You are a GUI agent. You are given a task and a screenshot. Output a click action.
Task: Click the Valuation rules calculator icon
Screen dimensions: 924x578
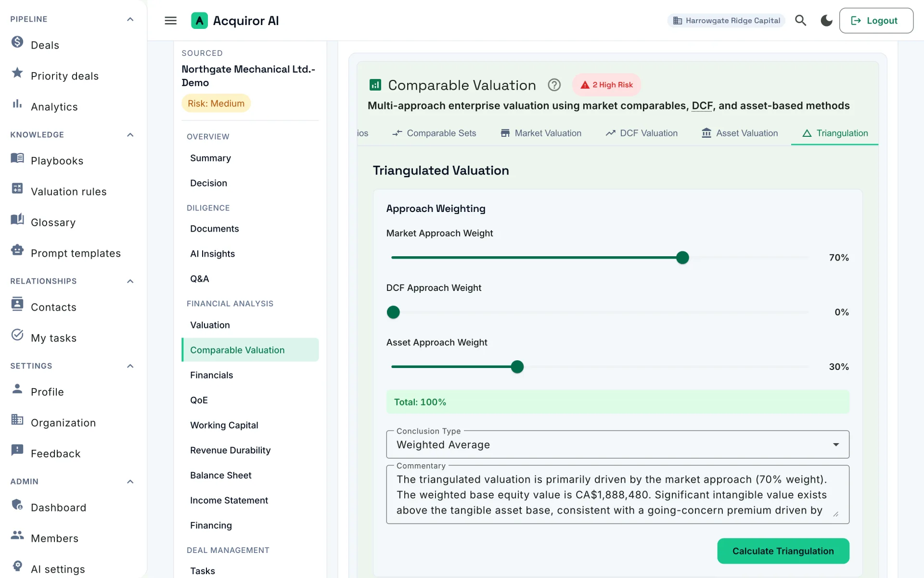(17, 188)
